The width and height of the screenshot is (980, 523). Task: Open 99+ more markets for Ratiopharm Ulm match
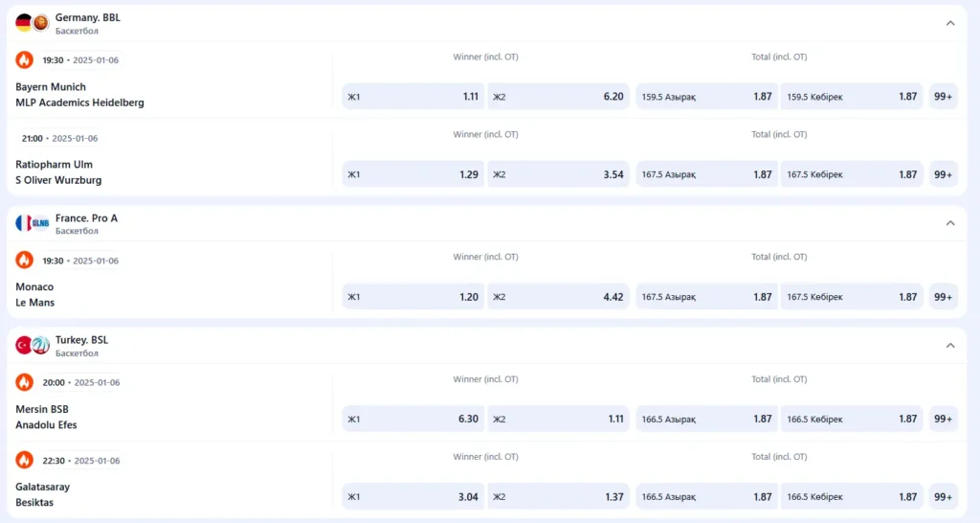click(x=943, y=174)
